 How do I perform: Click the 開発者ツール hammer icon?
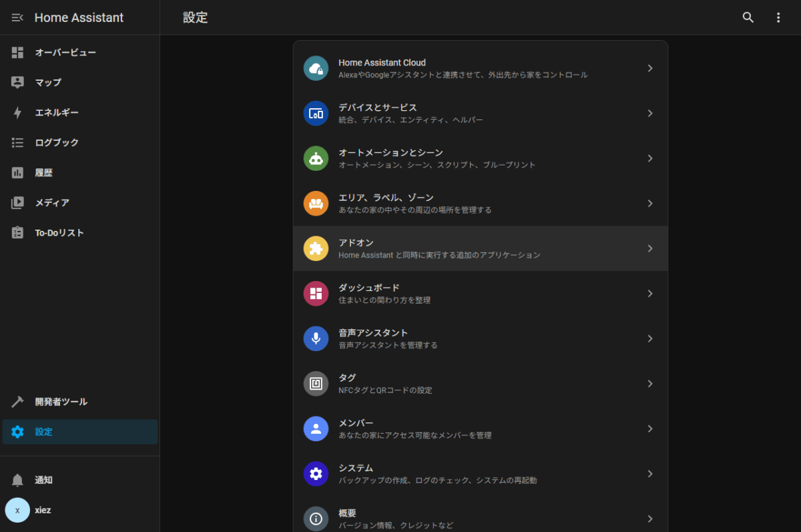click(17, 402)
